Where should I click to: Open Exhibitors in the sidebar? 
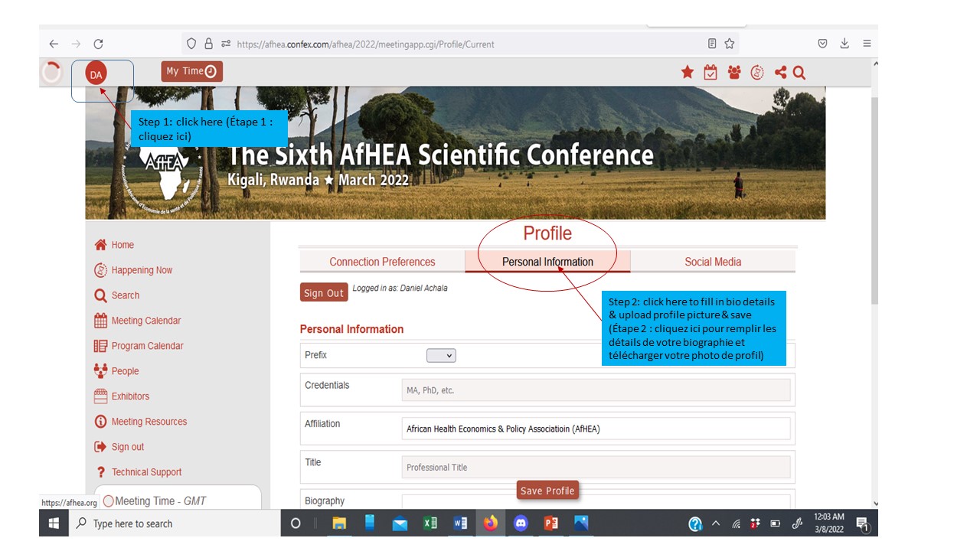[122, 396]
